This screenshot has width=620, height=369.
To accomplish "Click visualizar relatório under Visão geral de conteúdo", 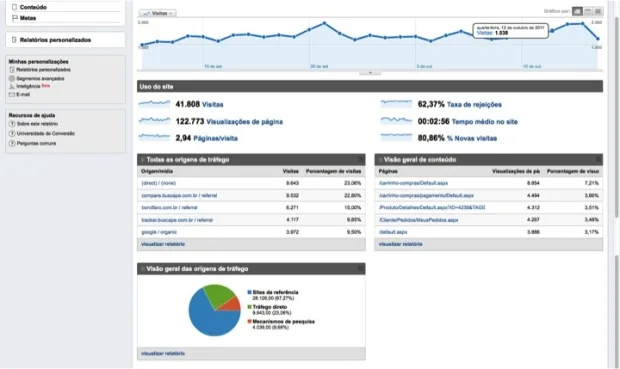I will [x=401, y=244].
